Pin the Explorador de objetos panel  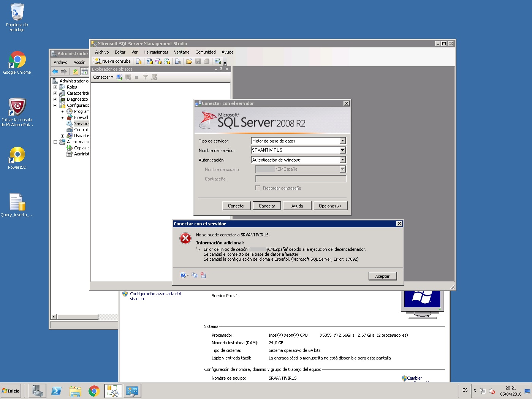tap(221, 69)
